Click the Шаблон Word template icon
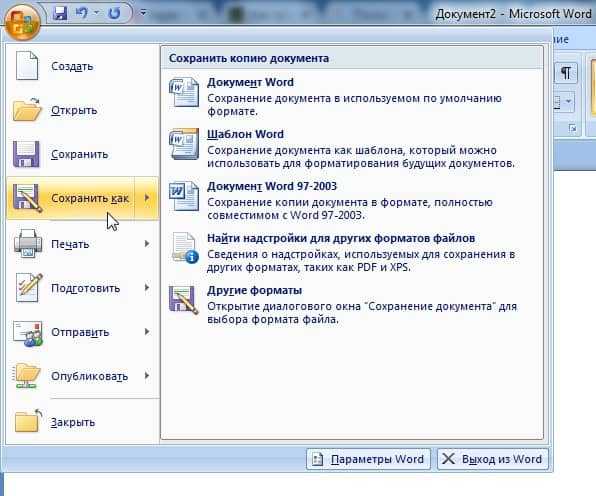Screen dimensions: 596x496 tap(184, 144)
